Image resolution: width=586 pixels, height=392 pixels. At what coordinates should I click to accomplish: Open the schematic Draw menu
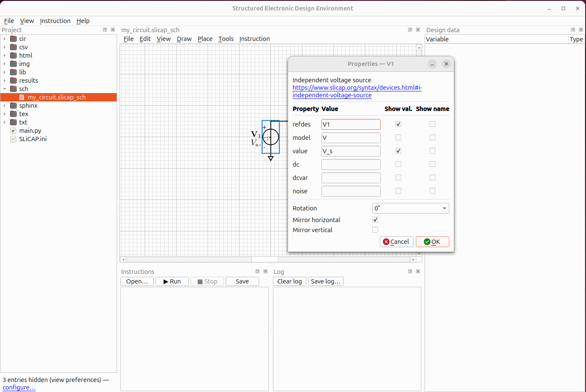coord(184,39)
